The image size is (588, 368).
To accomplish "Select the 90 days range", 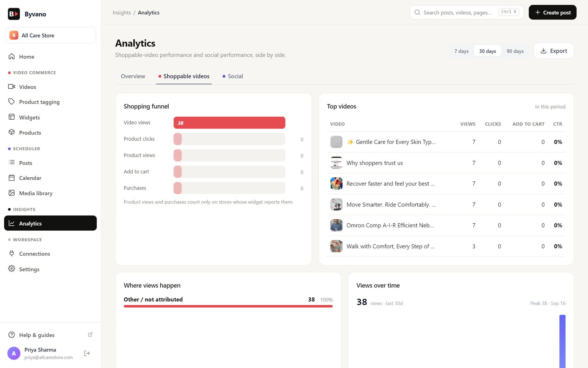I will 515,51.
